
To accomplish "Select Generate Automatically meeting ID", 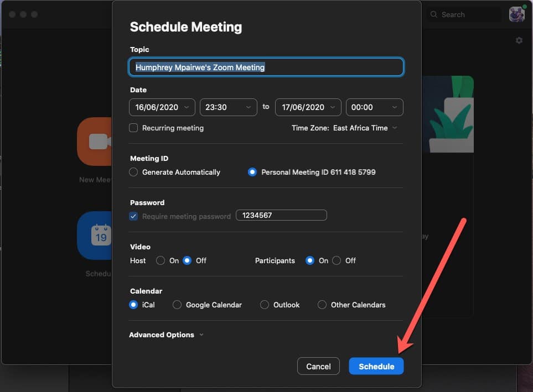I will click(133, 172).
